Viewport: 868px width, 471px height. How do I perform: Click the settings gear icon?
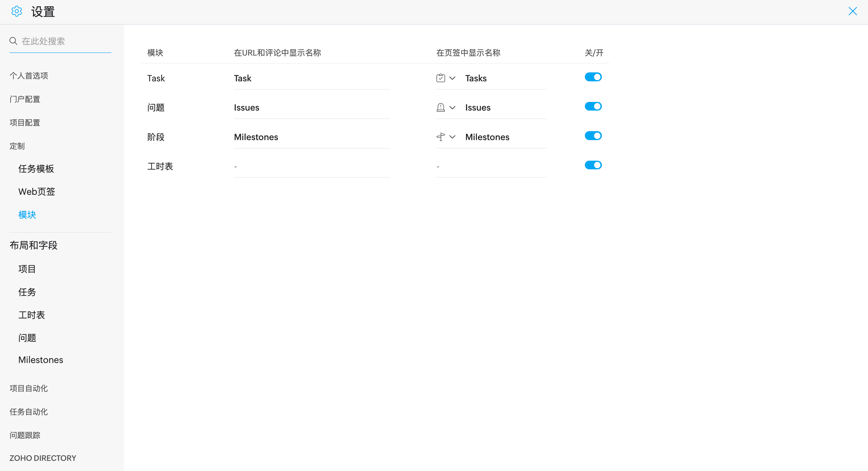coord(16,12)
